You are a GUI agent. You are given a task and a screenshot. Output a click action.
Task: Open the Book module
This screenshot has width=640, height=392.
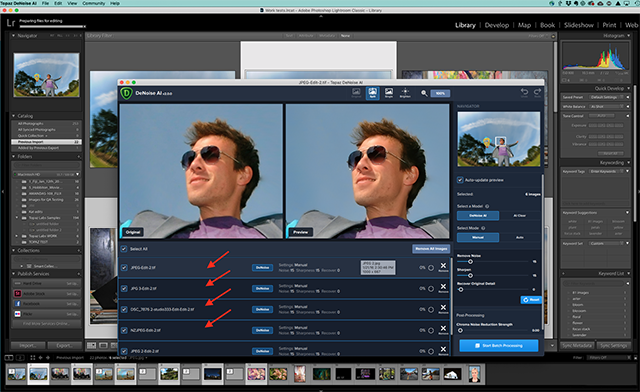547,25
